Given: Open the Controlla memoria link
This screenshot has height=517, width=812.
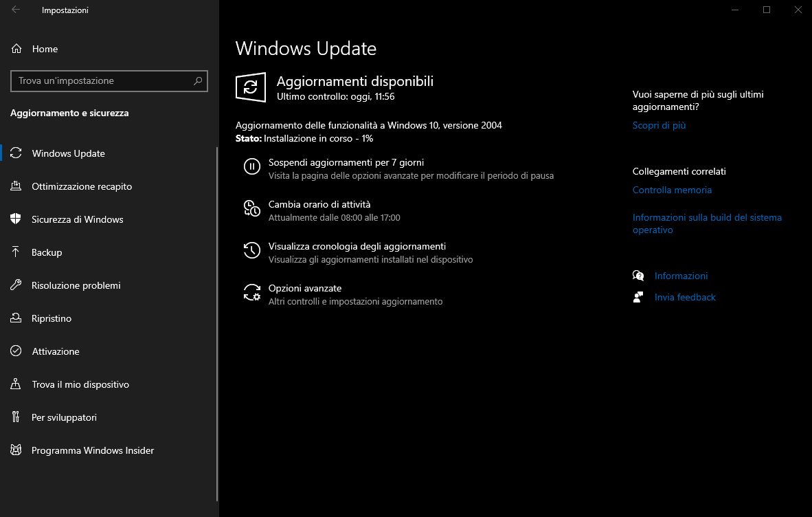Looking at the screenshot, I should [672, 190].
